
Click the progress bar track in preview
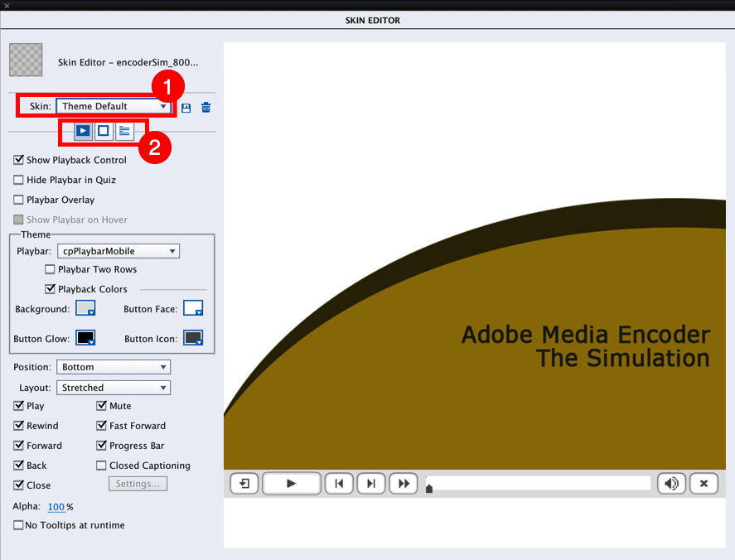pos(538,483)
